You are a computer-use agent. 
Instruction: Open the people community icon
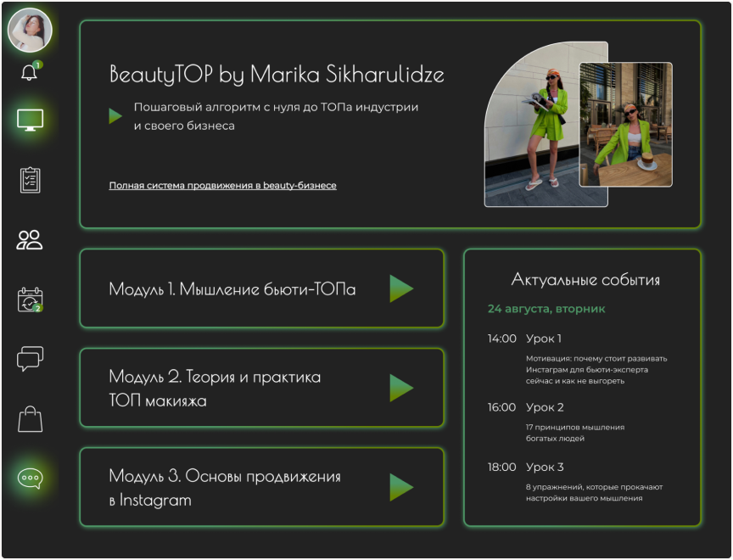tap(30, 240)
